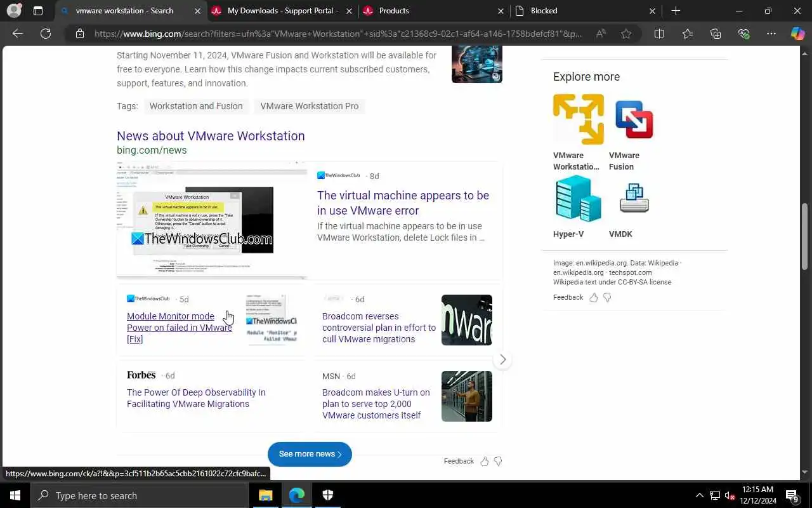Open the taskbar clock showing 12:15 AM
812x508 pixels.
757,495
